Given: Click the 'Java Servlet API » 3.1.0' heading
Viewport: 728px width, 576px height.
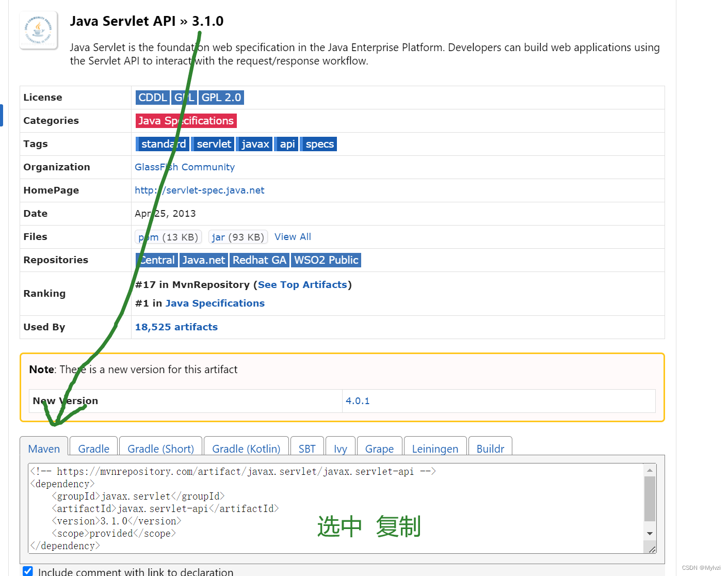Looking at the screenshot, I should click(147, 21).
